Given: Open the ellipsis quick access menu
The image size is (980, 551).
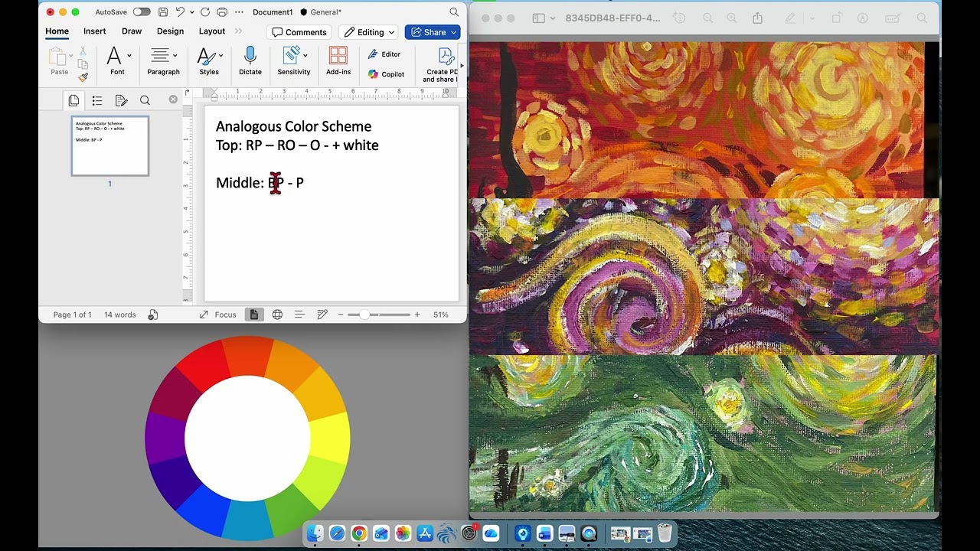Looking at the screenshot, I should pos(239,12).
